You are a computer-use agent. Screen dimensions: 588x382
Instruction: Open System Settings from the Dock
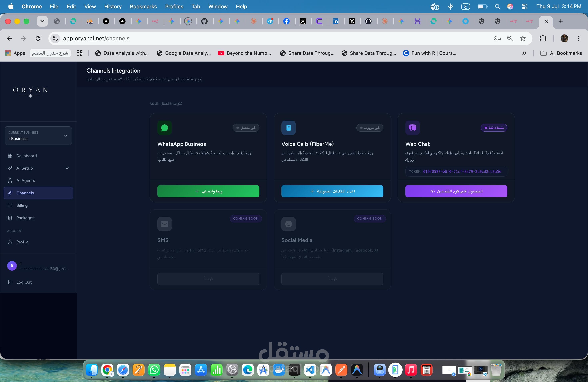(232, 370)
